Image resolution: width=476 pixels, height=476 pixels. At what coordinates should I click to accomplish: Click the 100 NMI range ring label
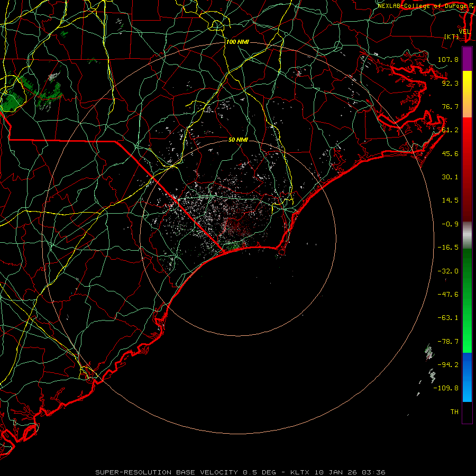coord(237,42)
